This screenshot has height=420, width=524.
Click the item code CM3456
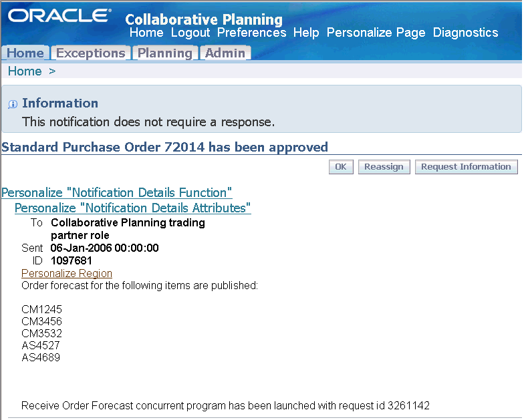pyautogui.click(x=41, y=321)
